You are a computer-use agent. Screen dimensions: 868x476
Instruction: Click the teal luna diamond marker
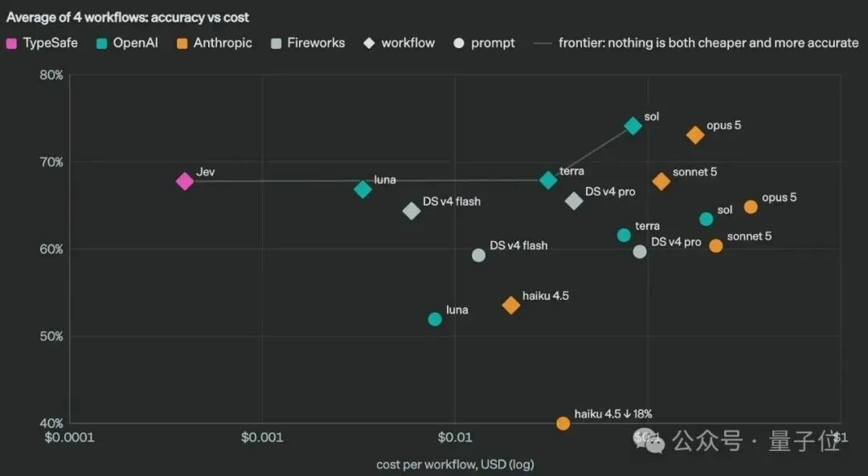coord(362,190)
